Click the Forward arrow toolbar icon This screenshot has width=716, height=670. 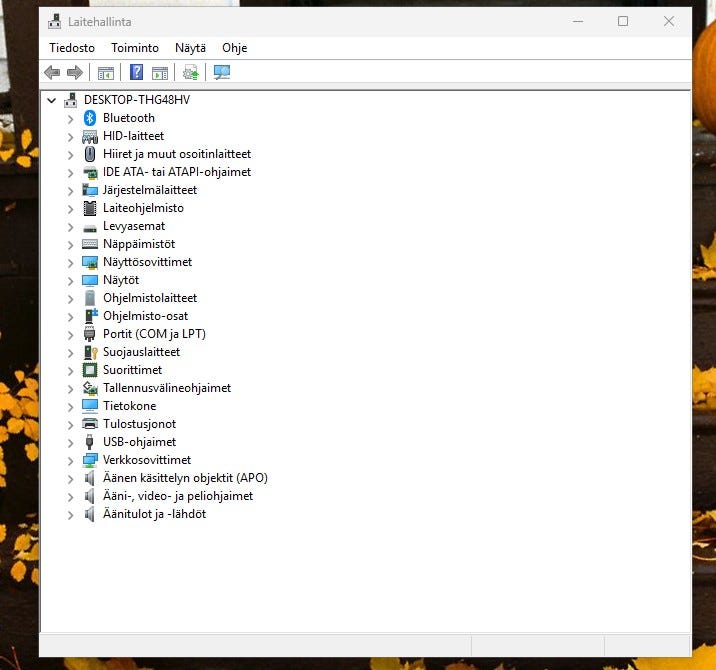[74, 72]
